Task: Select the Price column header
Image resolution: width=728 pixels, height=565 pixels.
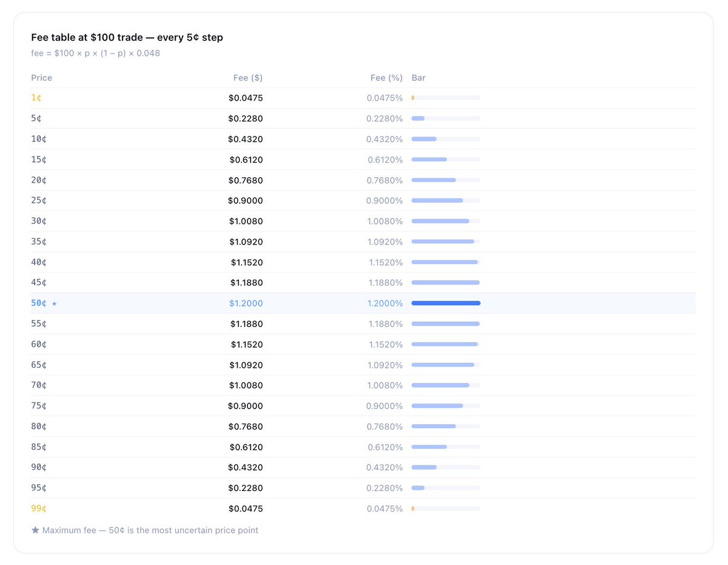Action: point(42,78)
